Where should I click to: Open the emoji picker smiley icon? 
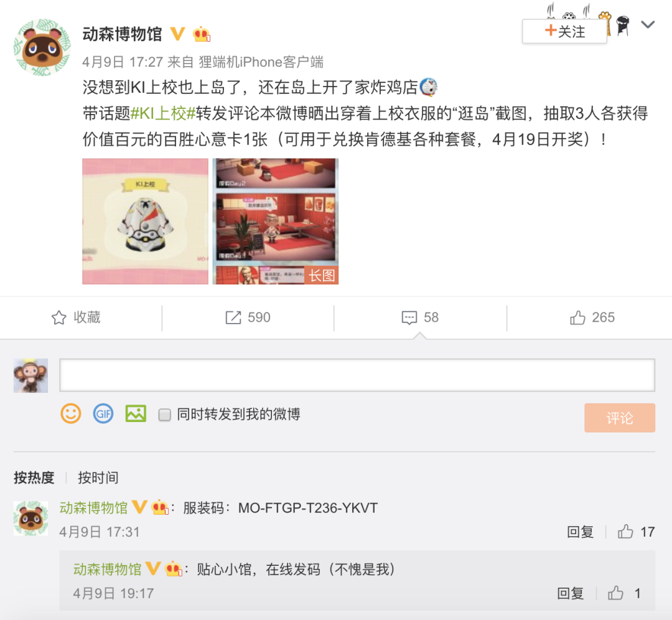pos(71,414)
